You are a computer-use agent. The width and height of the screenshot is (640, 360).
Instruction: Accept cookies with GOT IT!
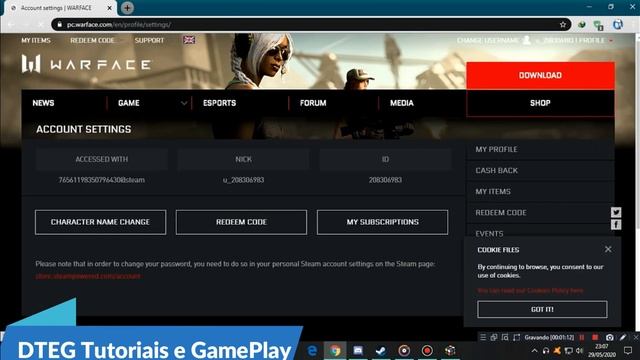(542, 309)
